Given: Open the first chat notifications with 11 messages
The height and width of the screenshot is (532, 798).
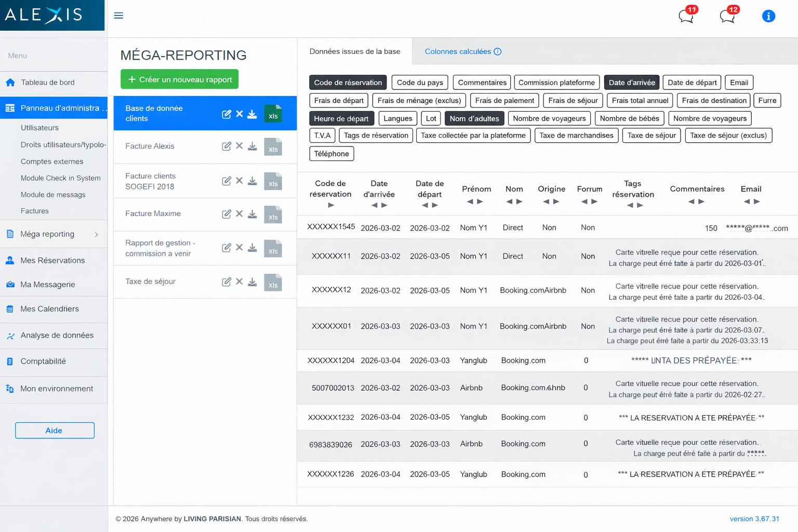Looking at the screenshot, I should tap(686, 16).
